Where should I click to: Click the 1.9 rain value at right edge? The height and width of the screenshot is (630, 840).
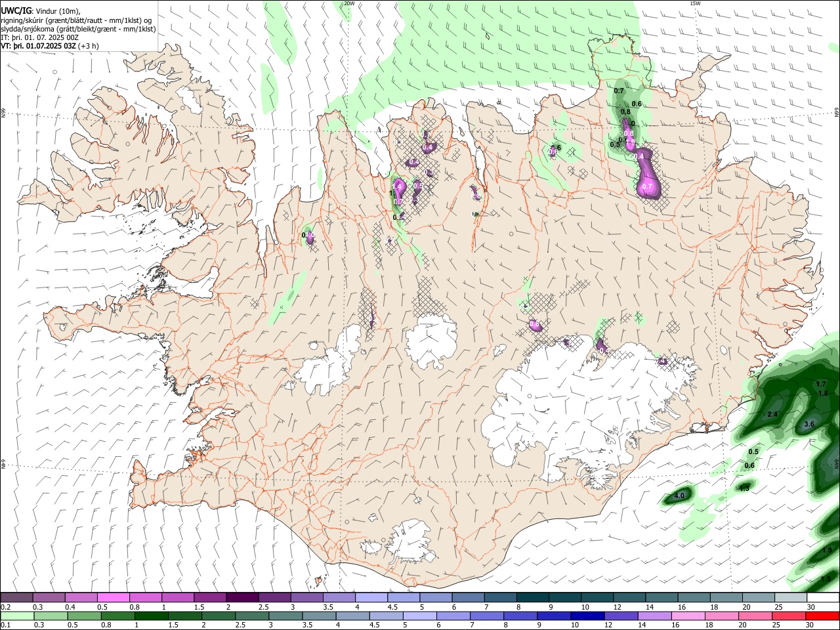(x=827, y=550)
